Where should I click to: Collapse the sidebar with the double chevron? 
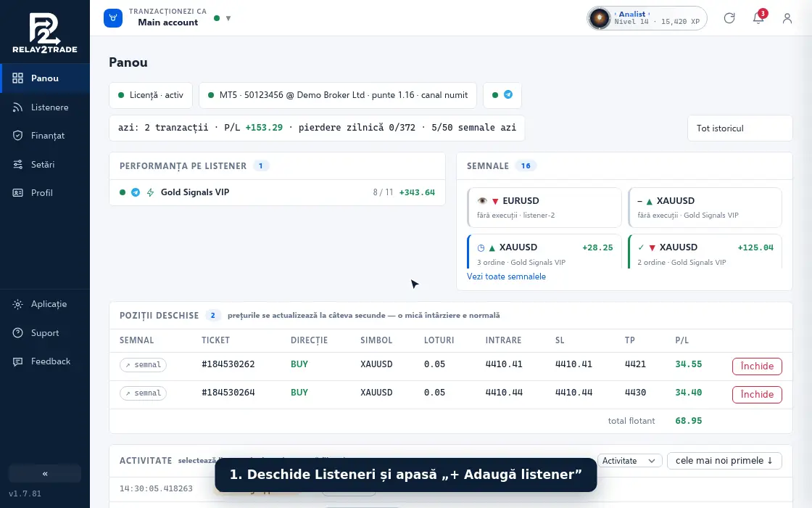[44, 474]
